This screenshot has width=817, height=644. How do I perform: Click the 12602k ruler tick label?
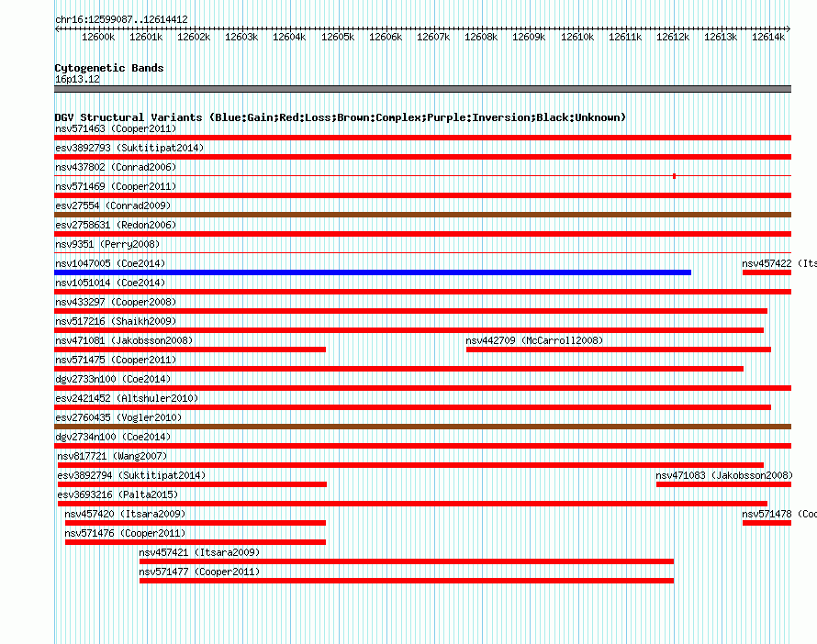click(x=194, y=37)
